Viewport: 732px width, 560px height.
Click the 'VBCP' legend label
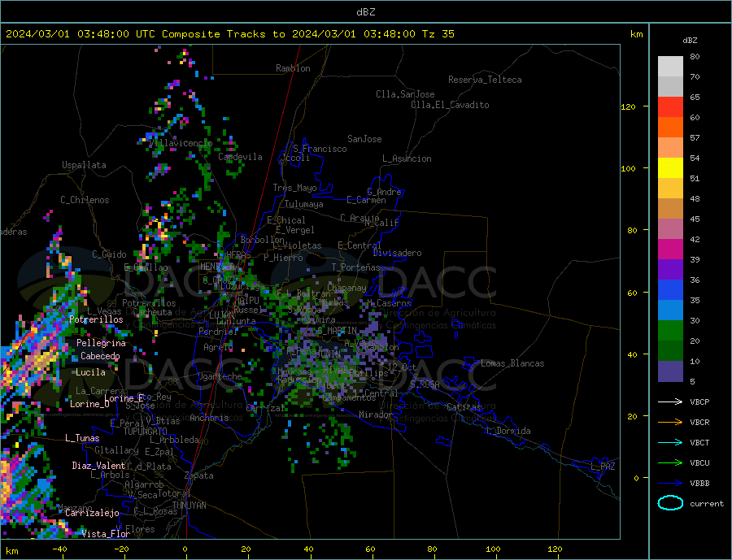699,402
